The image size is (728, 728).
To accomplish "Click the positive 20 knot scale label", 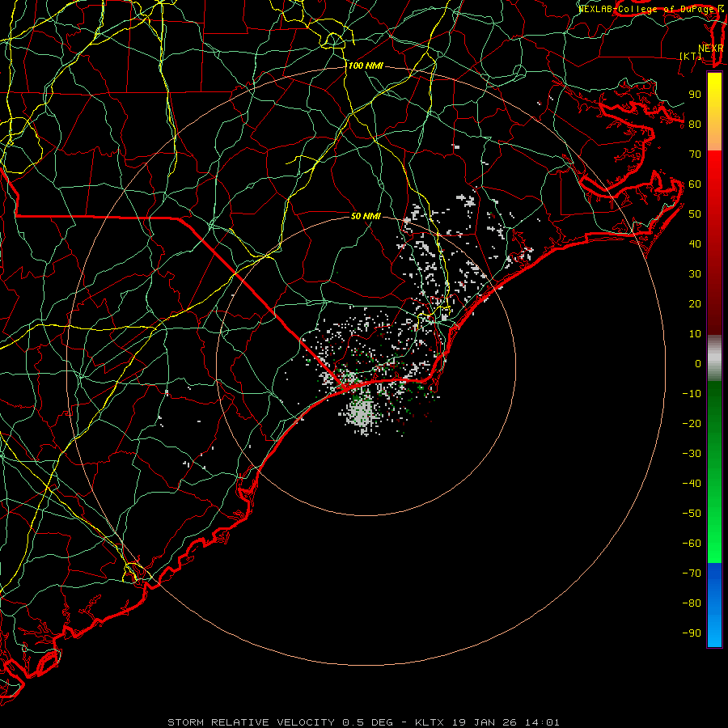I will (x=695, y=304).
